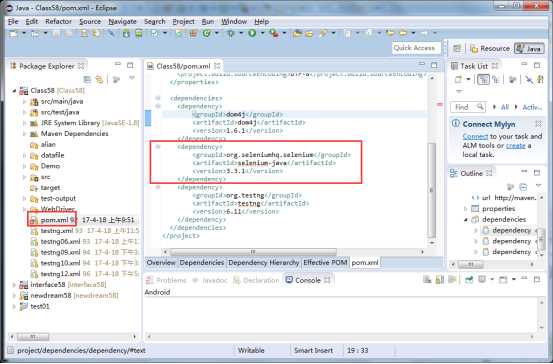Viewport: 553px width, 364px height.
Task: Expand the interface58 project
Action: pos(14,285)
